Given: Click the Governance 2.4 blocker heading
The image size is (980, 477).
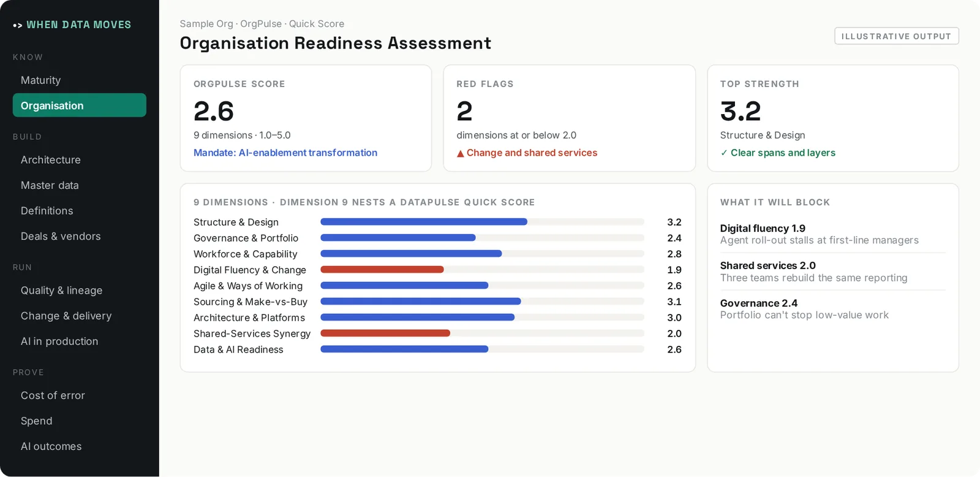Looking at the screenshot, I should 759,303.
